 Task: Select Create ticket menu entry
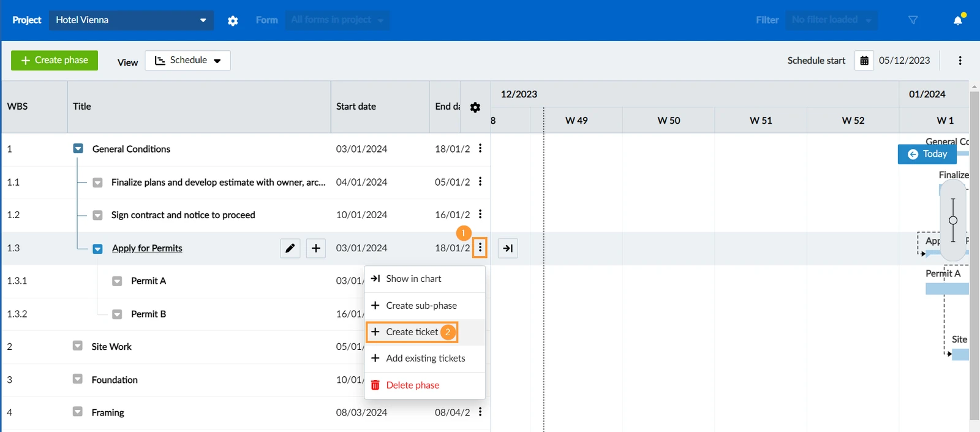click(x=412, y=332)
